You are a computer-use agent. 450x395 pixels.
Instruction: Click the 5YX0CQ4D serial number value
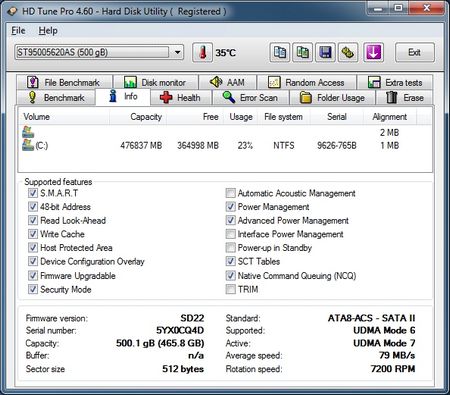pos(180,330)
